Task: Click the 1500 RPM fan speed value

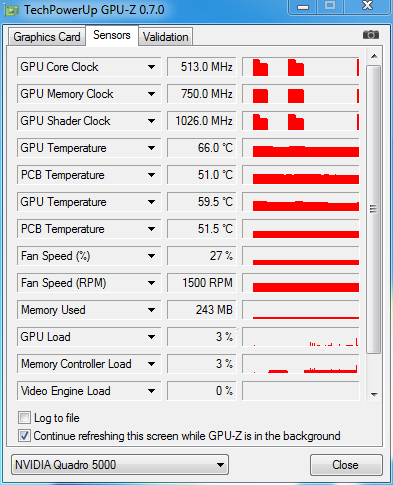Action: coord(202,283)
